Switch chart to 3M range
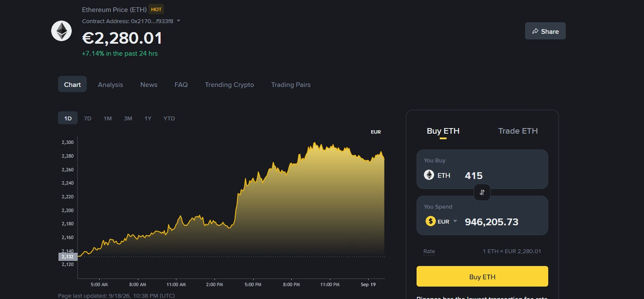The width and height of the screenshot is (644, 299). click(x=128, y=118)
